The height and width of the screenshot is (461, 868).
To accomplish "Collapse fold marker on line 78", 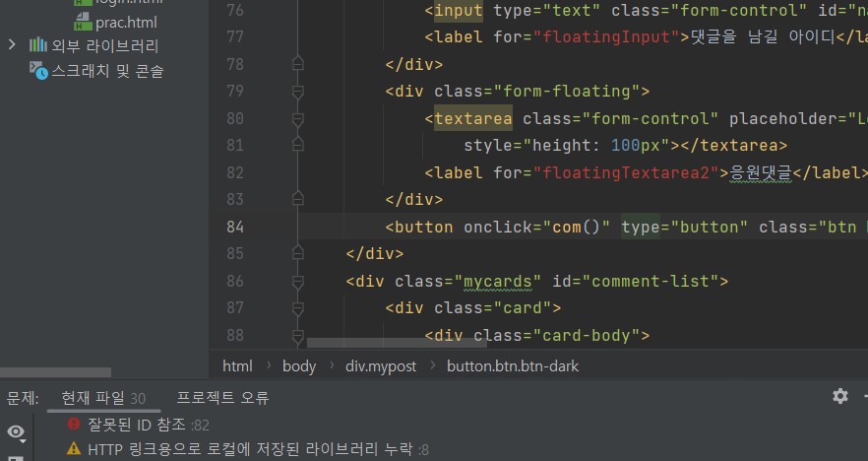I will click(x=298, y=64).
